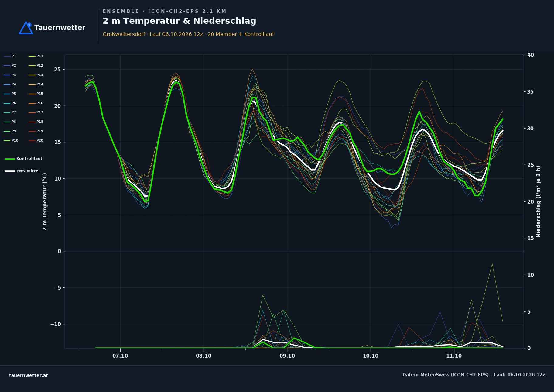The height and width of the screenshot is (392, 554).
Task: Click the 10.10 date axis label
Action: click(371, 356)
